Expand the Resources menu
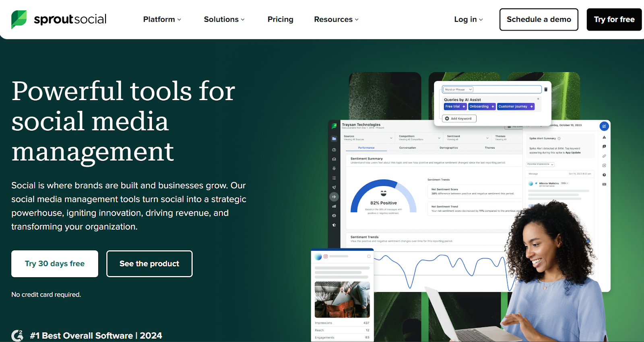The height and width of the screenshot is (342, 644). click(x=336, y=19)
